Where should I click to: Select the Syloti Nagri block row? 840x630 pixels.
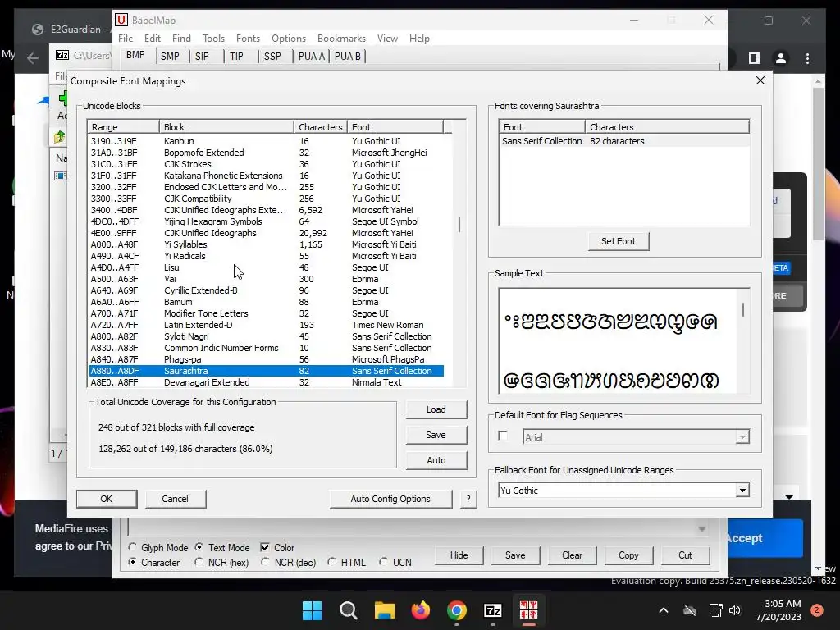coord(267,336)
